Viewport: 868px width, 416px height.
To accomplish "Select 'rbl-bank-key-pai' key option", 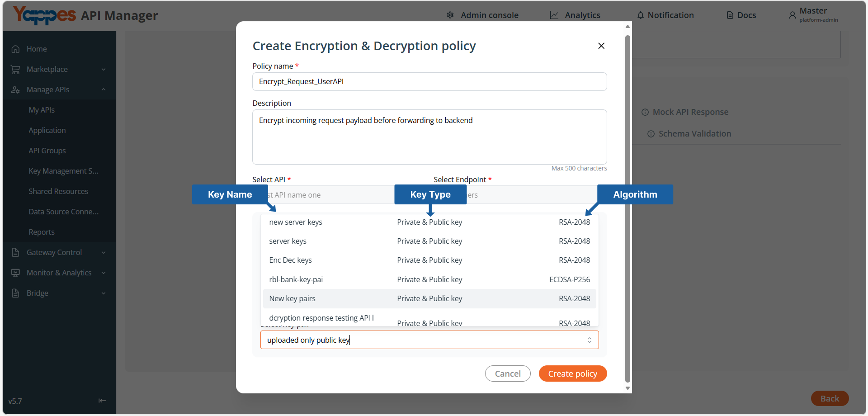I will (429, 279).
